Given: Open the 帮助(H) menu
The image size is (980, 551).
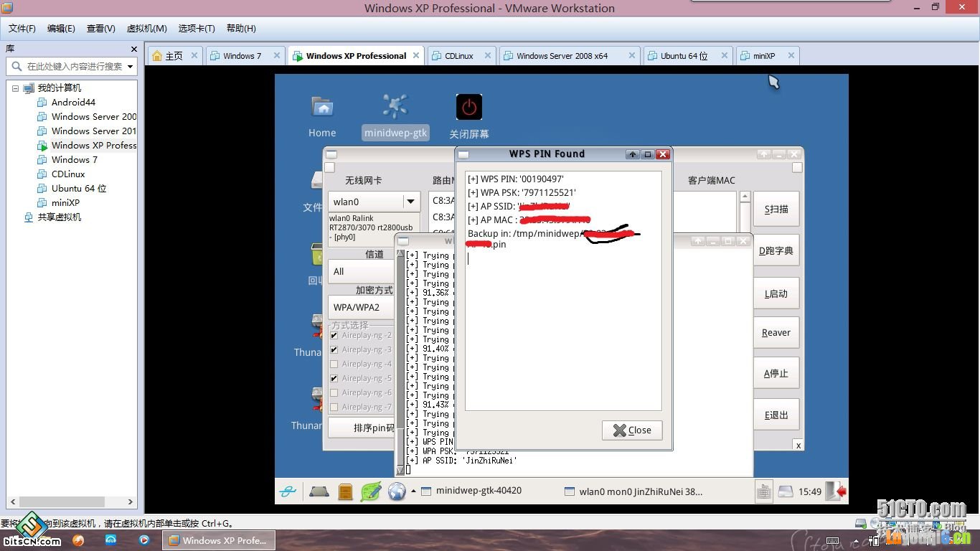Looking at the screenshot, I should (x=241, y=29).
